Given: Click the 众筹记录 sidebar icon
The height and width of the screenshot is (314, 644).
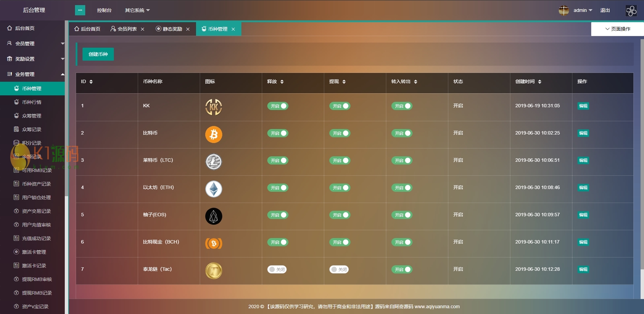Looking at the screenshot, I should click(x=16, y=129).
